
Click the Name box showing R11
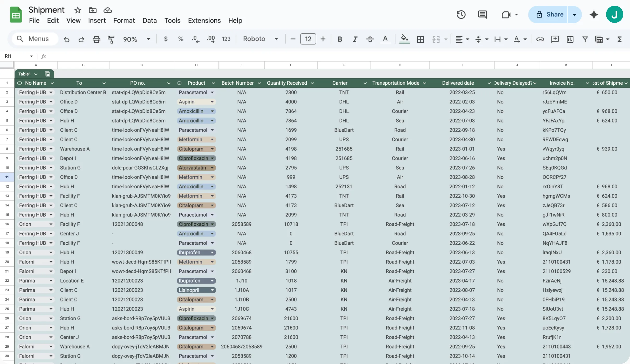point(19,56)
